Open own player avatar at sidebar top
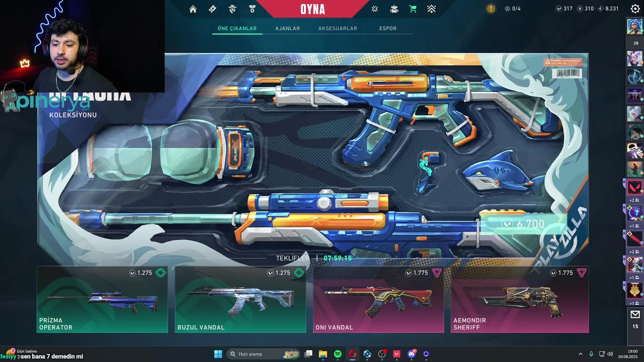 pyautogui.click(x=634, y=26)
